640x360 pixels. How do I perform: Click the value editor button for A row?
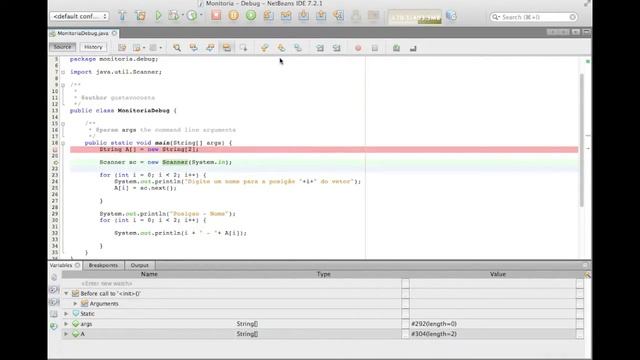tap(580, 334)
